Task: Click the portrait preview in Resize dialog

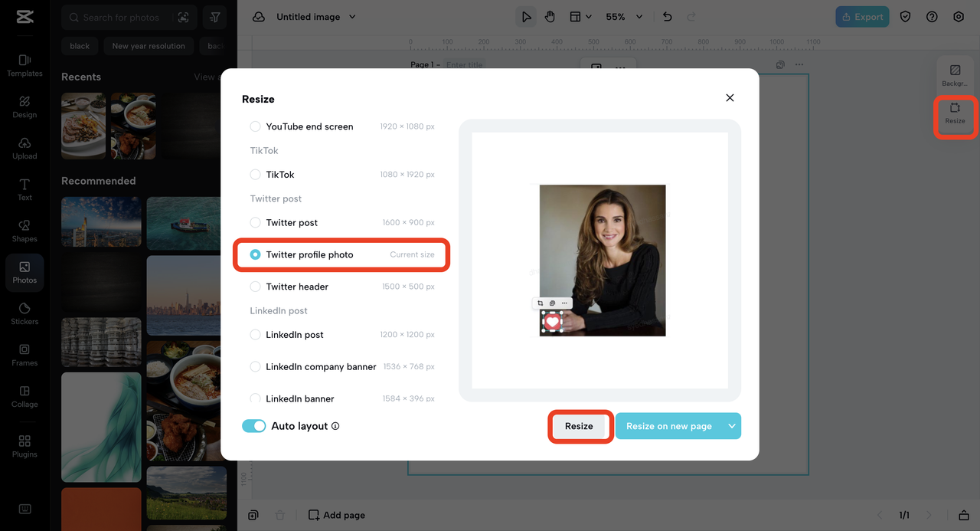Action: pyautogui.click(x=603, y=260)
